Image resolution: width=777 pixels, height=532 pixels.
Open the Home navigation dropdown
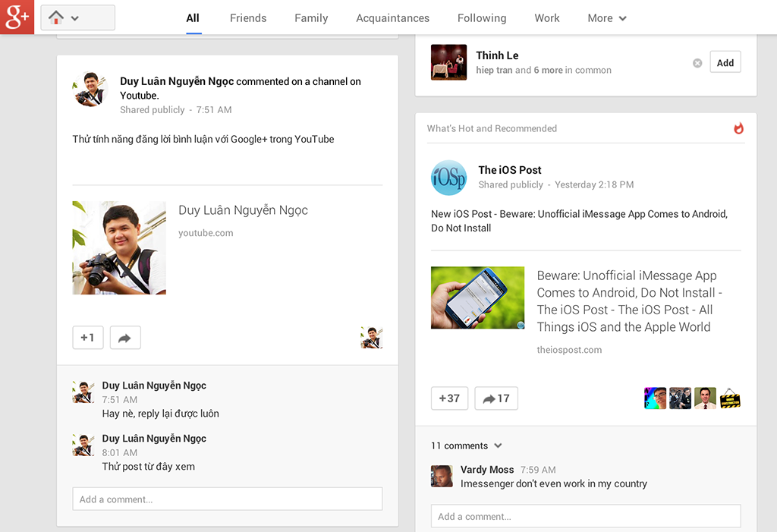point(77,18)
